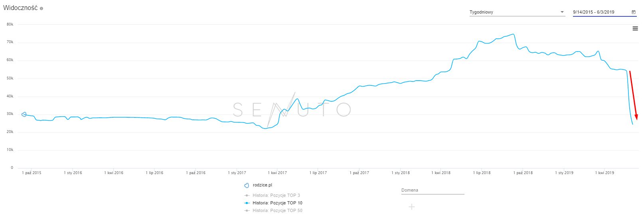Viewport: 644px width, 216px height.
Task: Toggle the Historia: Pozycje TOP 3 series
Action: [x=276, y=196]
